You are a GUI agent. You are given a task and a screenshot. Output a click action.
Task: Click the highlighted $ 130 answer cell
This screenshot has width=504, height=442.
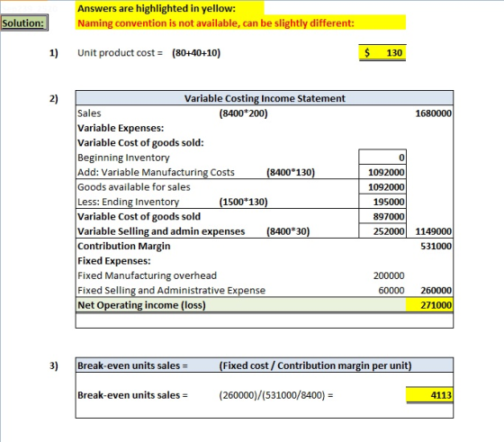(382, 53)
